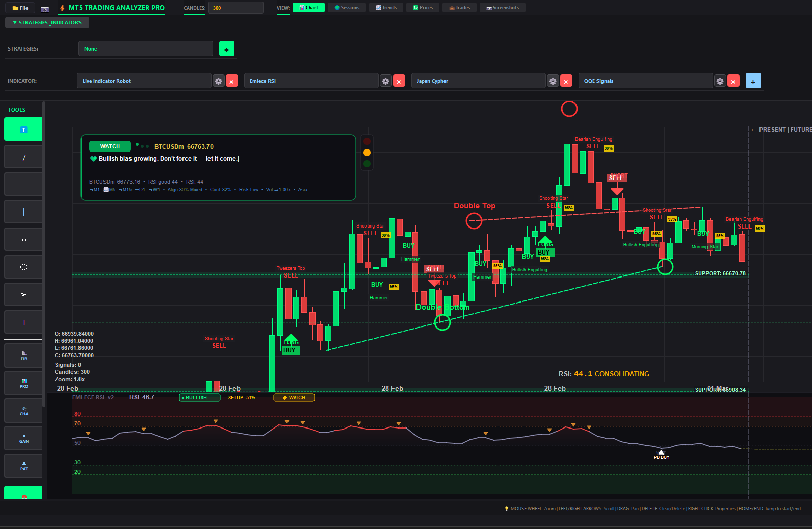Activate the GAN tool in sidebar
Viewport: 812px width, 529px height.
click(x=23, y=438)
